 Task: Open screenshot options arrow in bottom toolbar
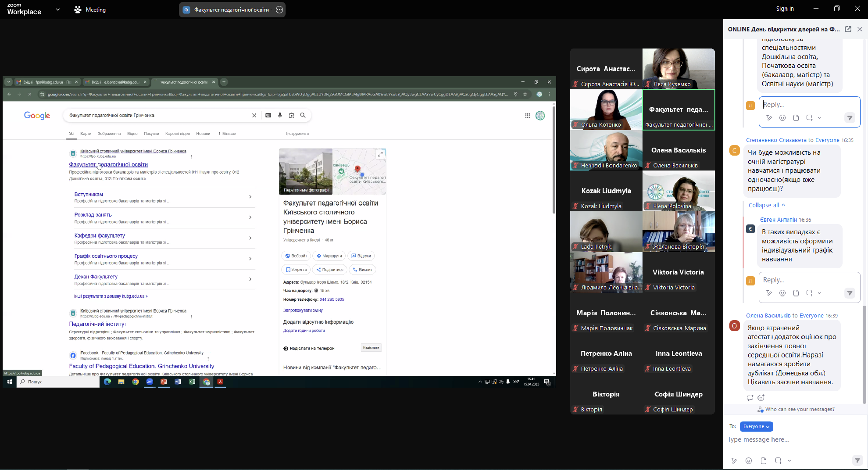pos(789,461)
